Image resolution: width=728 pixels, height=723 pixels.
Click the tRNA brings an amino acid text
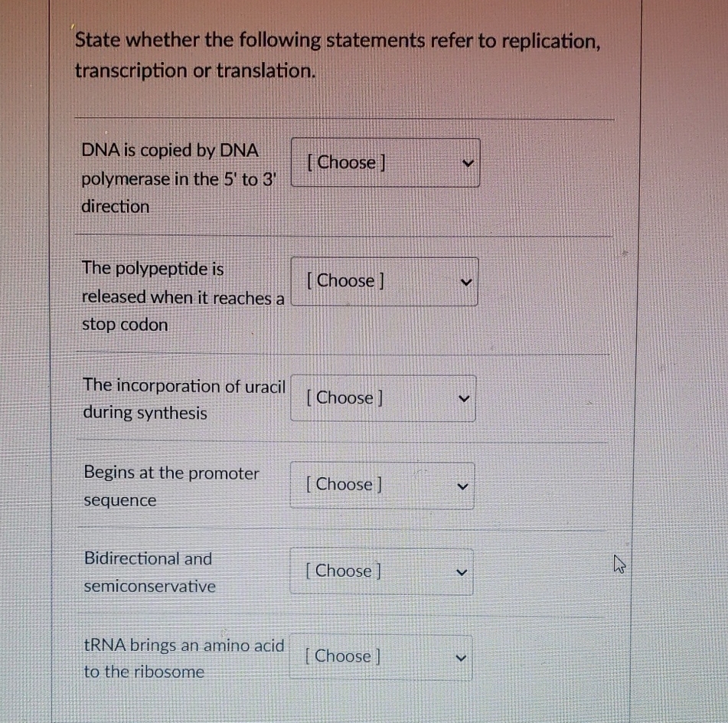[184, 657]
